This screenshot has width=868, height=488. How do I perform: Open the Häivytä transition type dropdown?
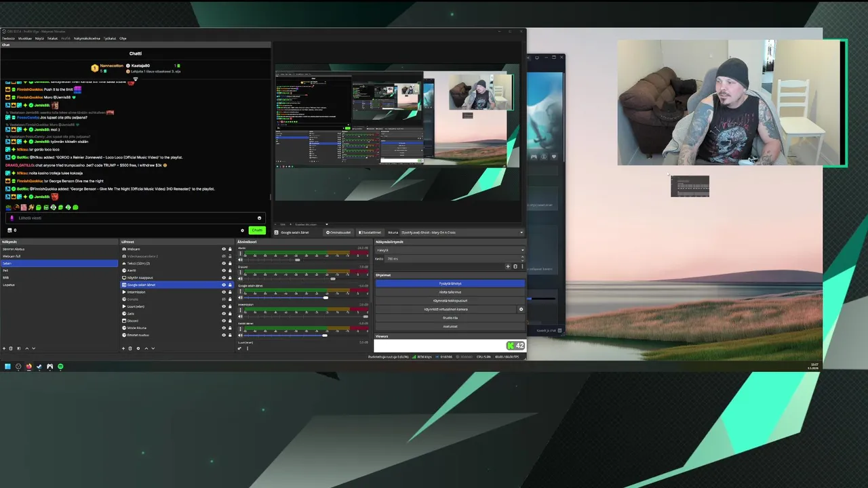tap(450, 250)
